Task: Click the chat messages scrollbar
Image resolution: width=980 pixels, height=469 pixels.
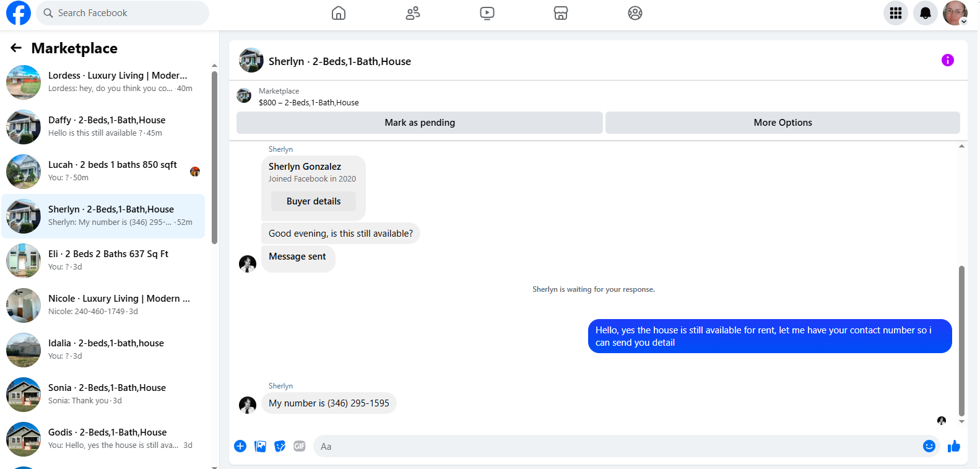Action: [961, 341]
